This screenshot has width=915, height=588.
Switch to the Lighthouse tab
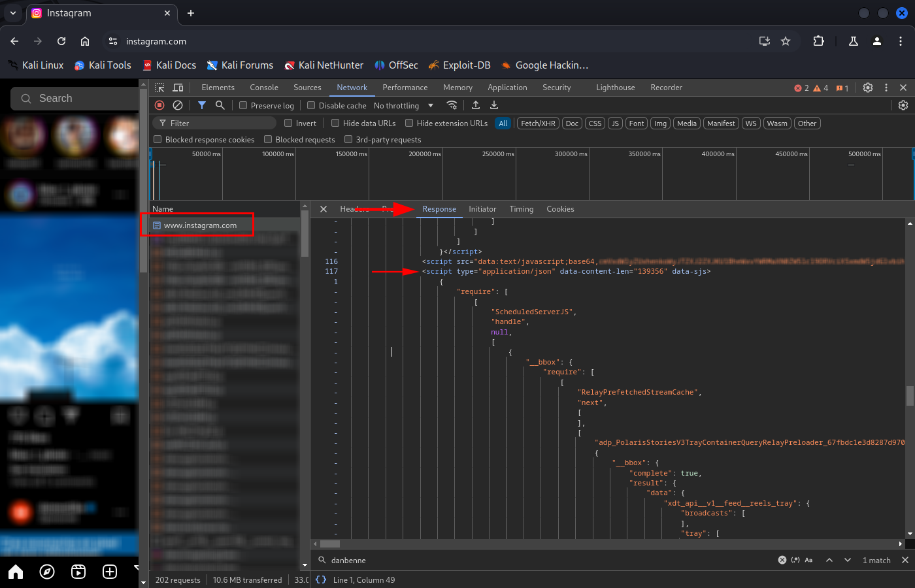coord(616,88)
